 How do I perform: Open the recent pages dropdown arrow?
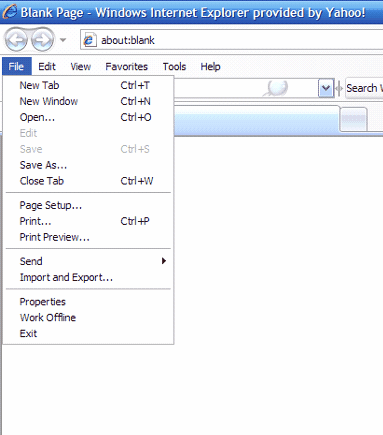coord(63,40)
